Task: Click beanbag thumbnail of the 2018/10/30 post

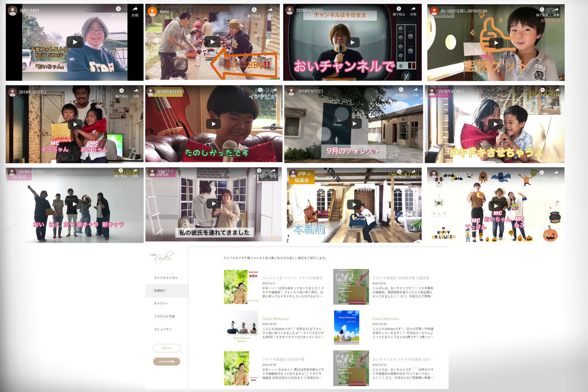Action: pyautogui.click(x=243, y=327)
